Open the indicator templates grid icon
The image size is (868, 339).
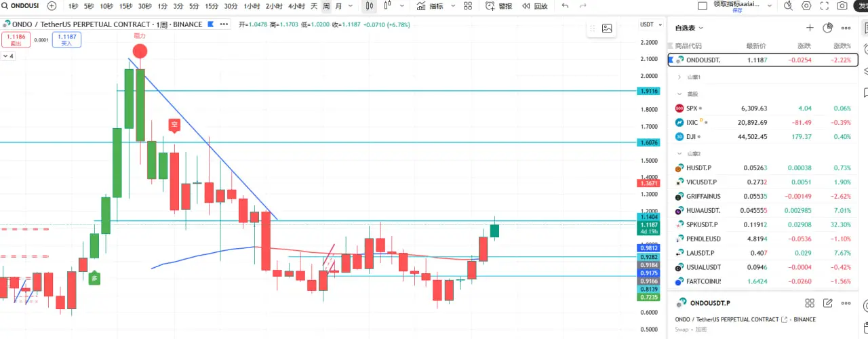click(x=468, y=5)
